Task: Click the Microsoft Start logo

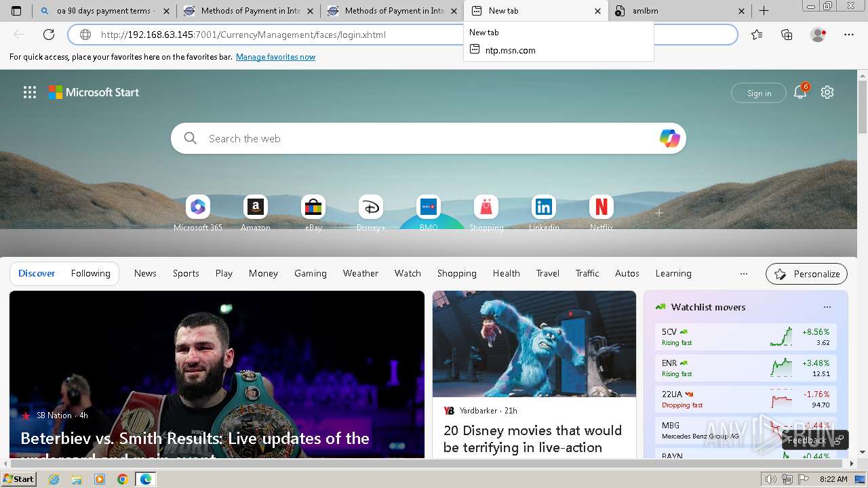Action: pyautogui.click(x=94, y=92)
